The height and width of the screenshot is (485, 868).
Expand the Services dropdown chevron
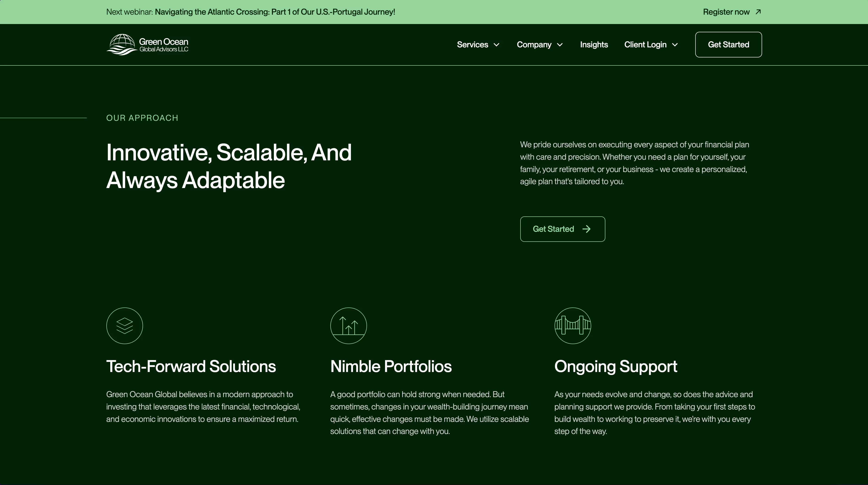[496, 45]
